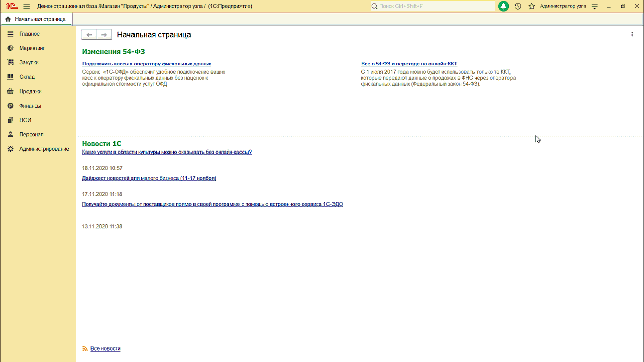Open the Дайджест новостей news link
644x362 pixels.
(149, 178)
